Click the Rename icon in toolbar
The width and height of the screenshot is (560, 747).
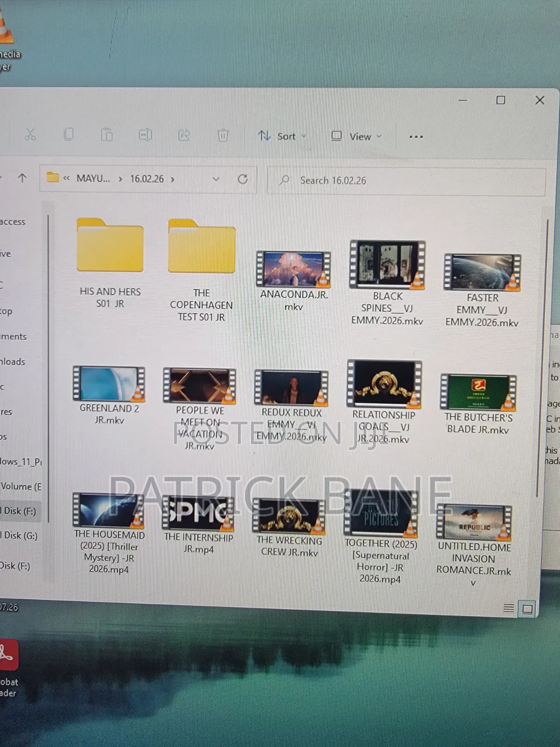coord(145,135)
